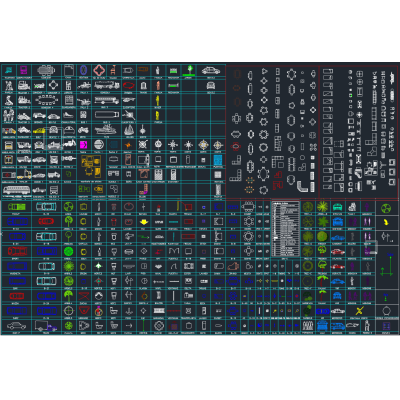
Task: Select the green top-view car block
Action: click(x=17, y=207)
